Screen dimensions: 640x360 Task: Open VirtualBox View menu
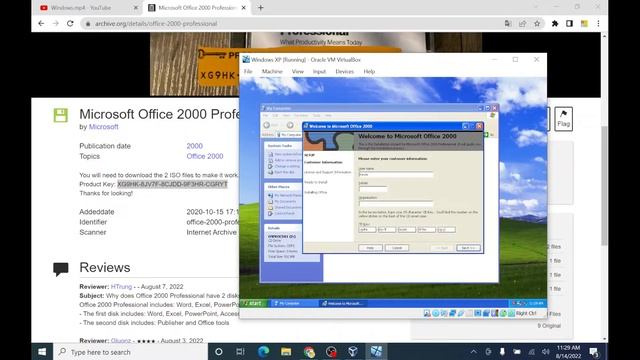[298, 71]
